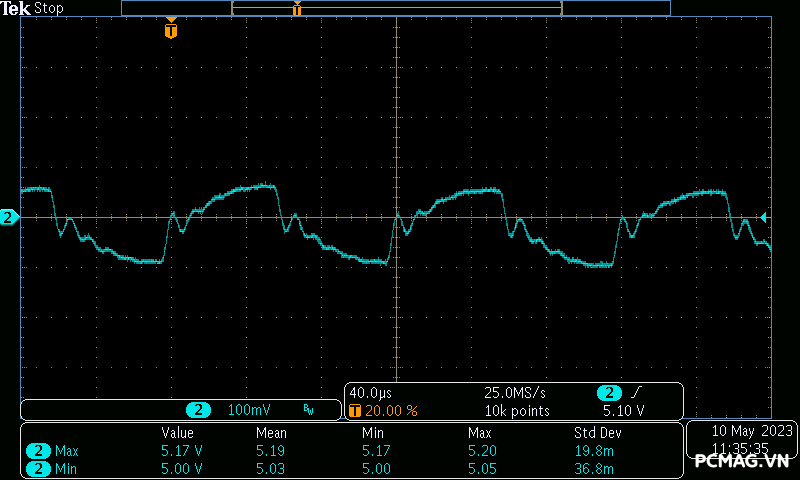This screenshot has width=800, height=480.
Task: Select the channel 2 ground reference marker
Action: (9, 217)
